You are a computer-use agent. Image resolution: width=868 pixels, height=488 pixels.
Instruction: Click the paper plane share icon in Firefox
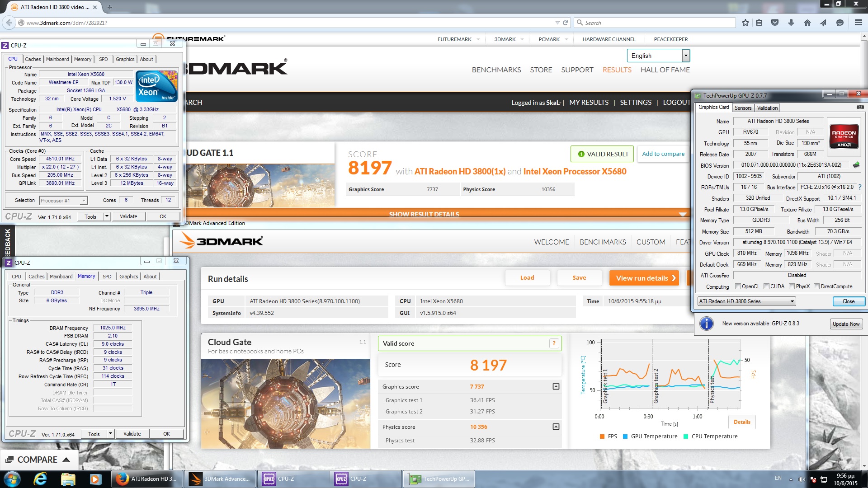click(823, 23)
